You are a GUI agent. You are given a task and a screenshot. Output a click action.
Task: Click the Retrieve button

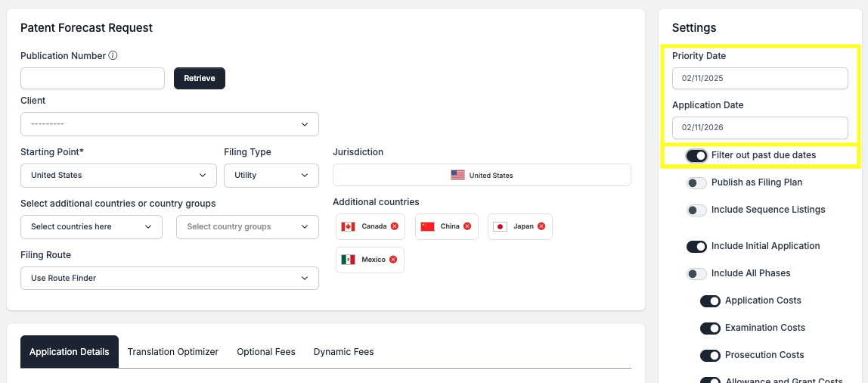tap(200, 78)
